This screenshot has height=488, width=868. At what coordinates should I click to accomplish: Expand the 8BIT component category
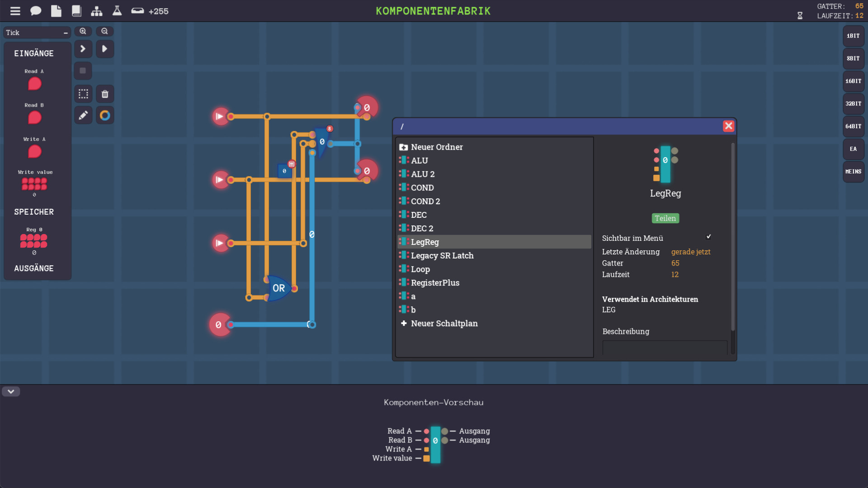[853, 58]
